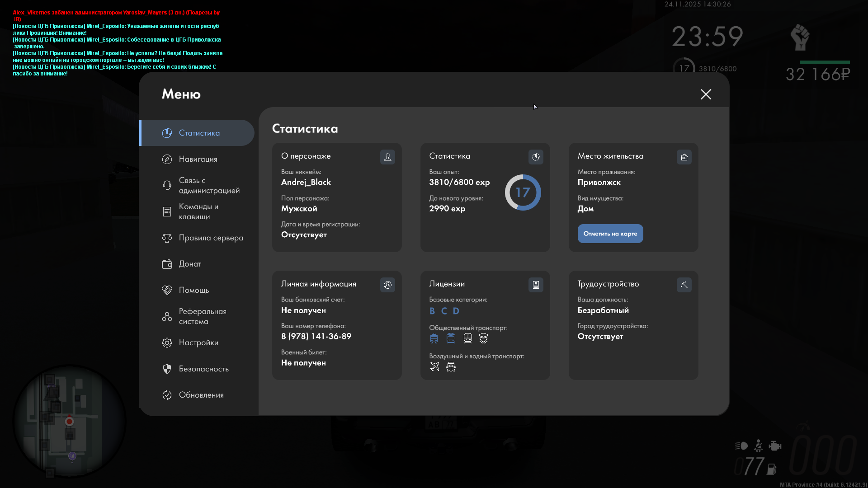Open the Навигация menu section
Viewport: 868px width, 488px height.
[198, 159]
